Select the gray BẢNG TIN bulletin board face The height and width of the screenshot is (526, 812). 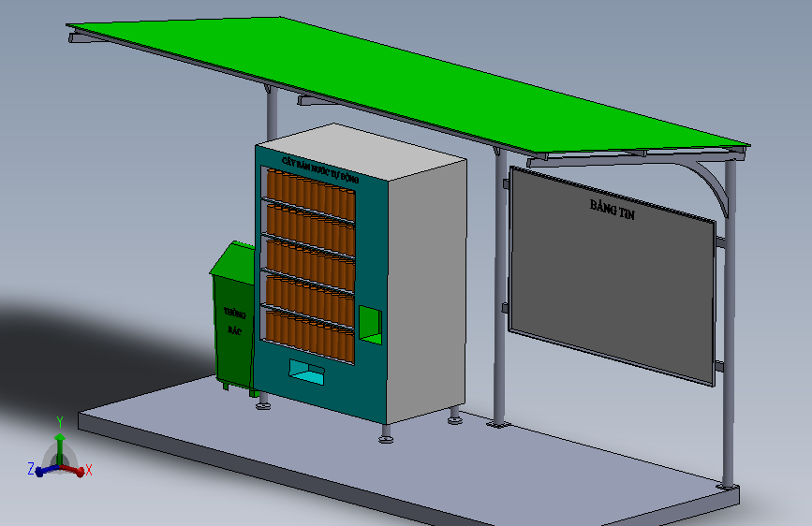[613, 276]
